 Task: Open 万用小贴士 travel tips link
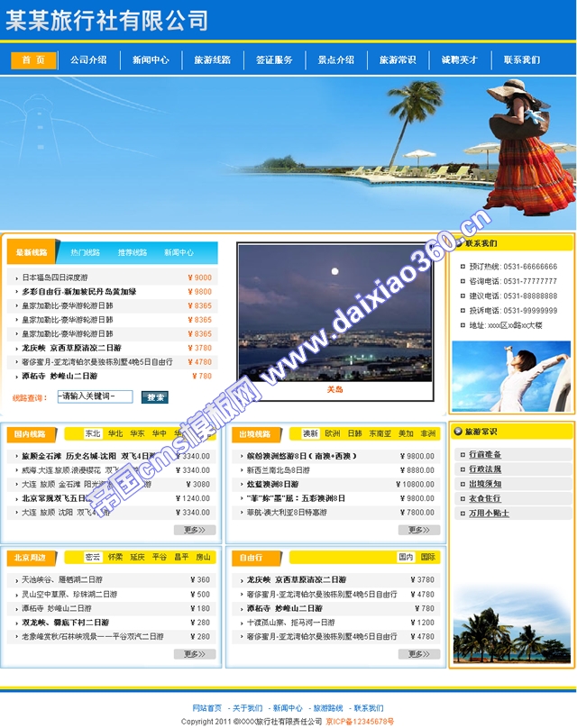[x=489, y=514]
